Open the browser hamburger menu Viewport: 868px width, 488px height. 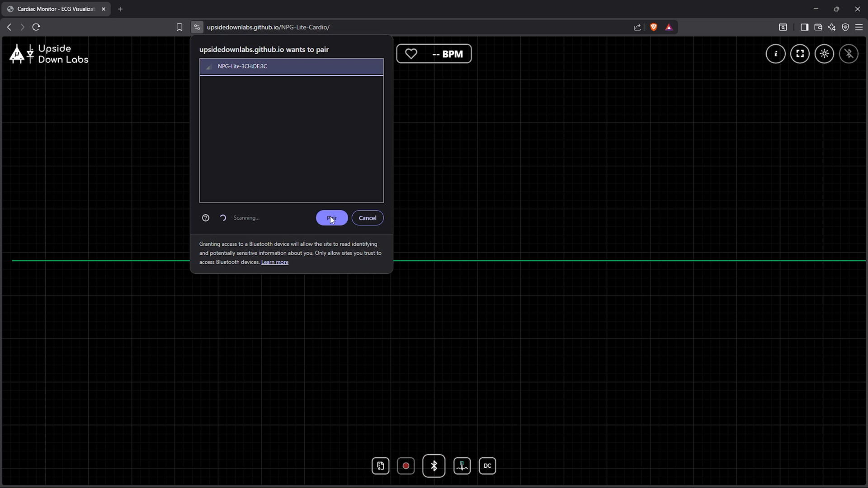[x=859, y=27]
